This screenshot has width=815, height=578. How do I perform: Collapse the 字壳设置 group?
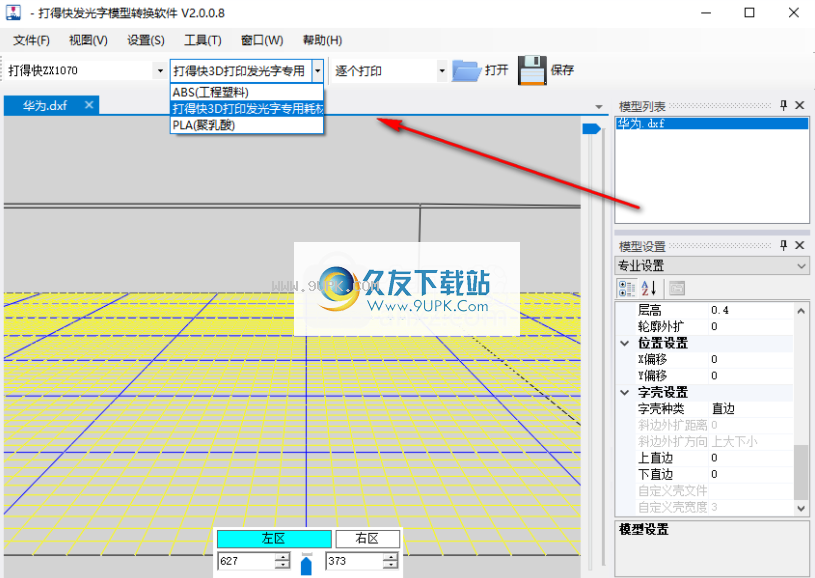click(x=625, y=392)
